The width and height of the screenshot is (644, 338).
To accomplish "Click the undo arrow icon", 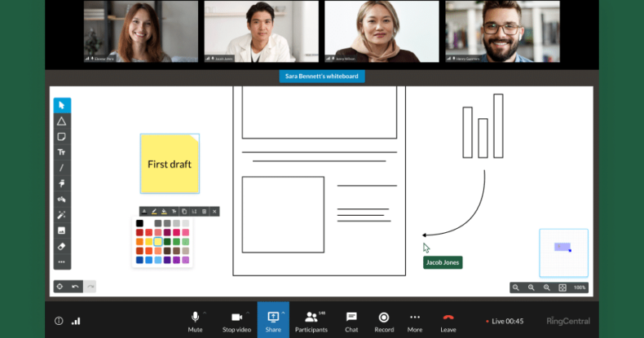I will coord(75,287).
